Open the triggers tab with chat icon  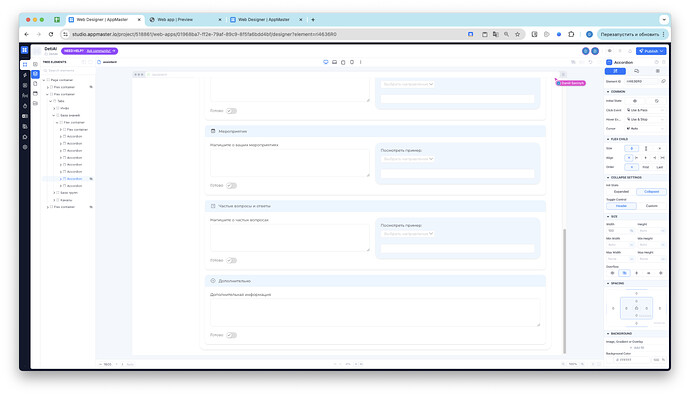[x=636, y=71]
